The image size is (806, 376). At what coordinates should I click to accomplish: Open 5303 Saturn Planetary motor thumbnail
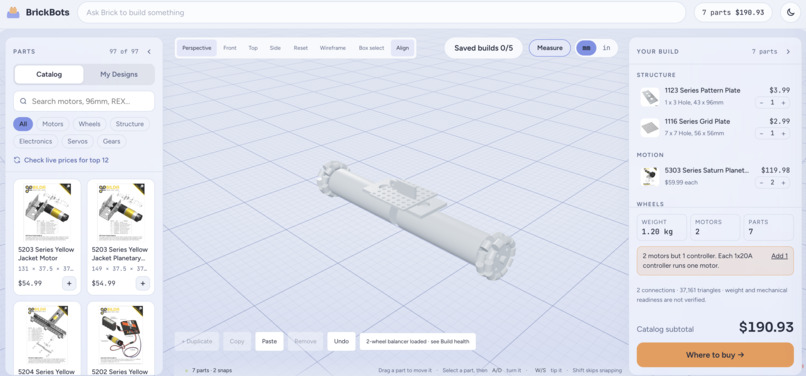point(650,176)
